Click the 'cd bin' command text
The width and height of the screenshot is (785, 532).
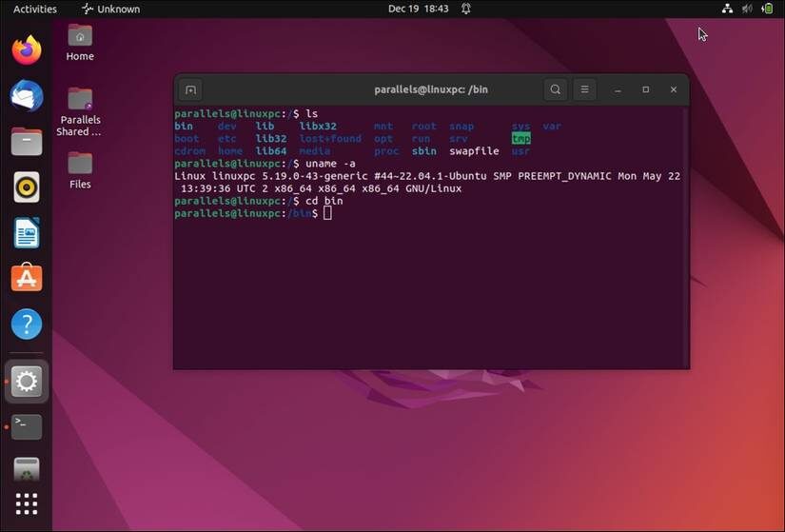(324, 201)
